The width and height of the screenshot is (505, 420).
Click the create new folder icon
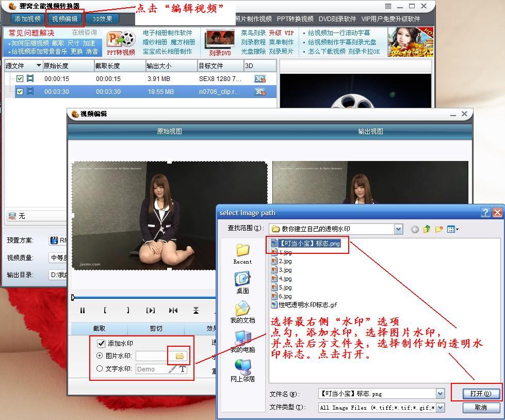pyautogui.click(x=439, y=229)
